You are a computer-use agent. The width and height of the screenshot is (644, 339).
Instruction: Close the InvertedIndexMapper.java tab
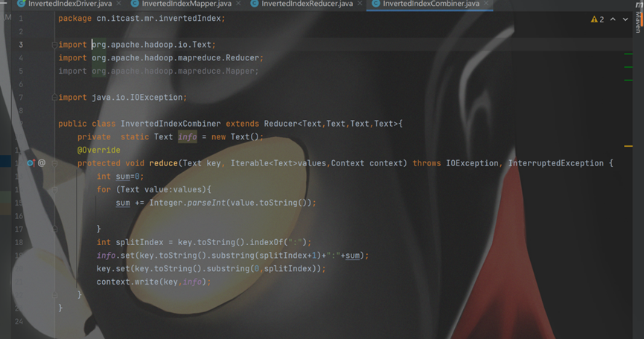pyautogui.click(x=238, y=4)
